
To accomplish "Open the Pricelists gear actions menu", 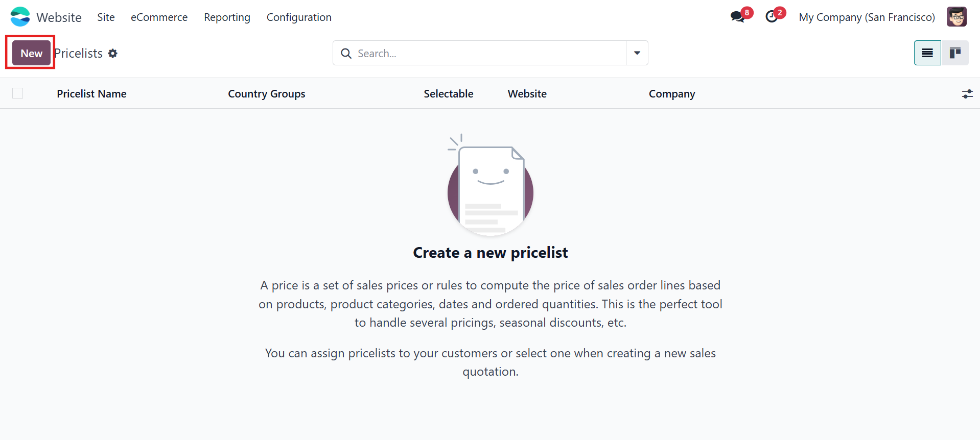I will [113, 53].
